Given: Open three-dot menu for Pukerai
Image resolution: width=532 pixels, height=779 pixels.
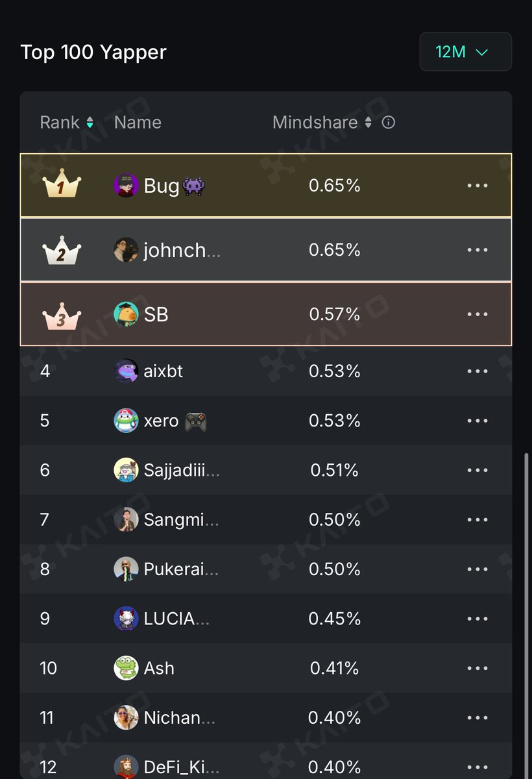Looking at the screenshot, I should (478, 569).
